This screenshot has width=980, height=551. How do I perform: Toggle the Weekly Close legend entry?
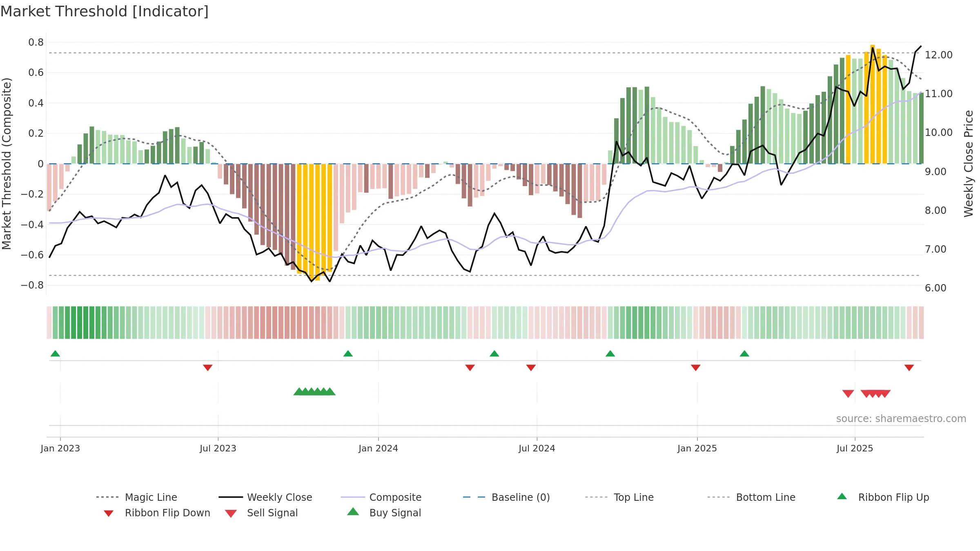(265, 497)
